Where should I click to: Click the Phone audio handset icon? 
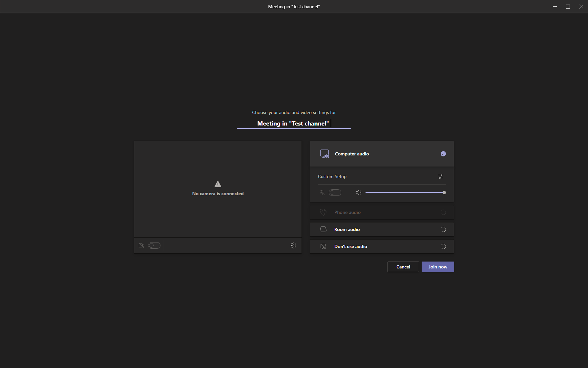pos(323,212)
